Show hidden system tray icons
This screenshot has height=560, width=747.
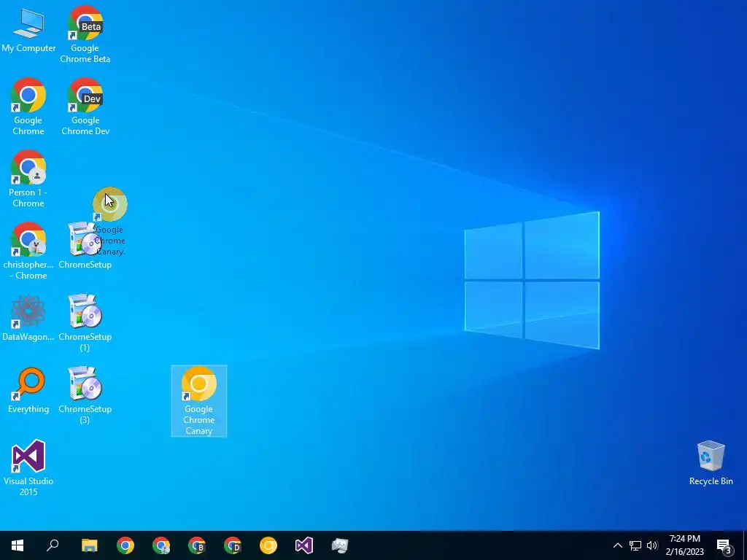click(617, 545)
